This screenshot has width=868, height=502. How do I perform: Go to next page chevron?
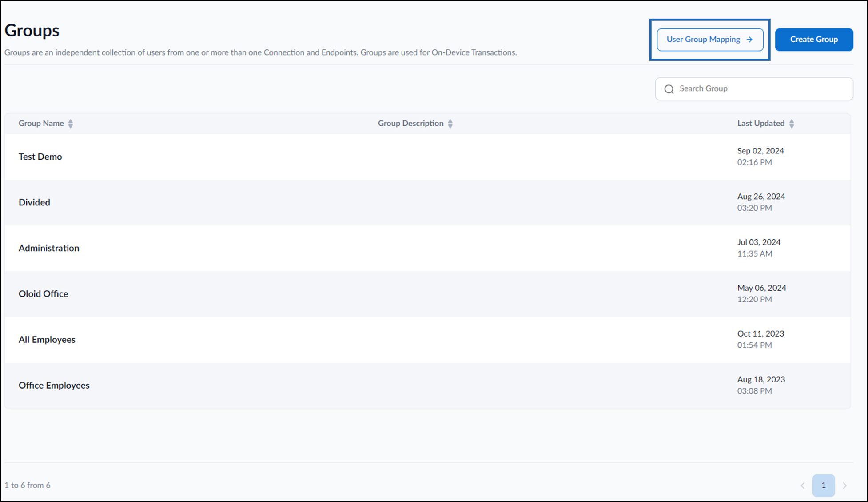[x=844, y=486]
